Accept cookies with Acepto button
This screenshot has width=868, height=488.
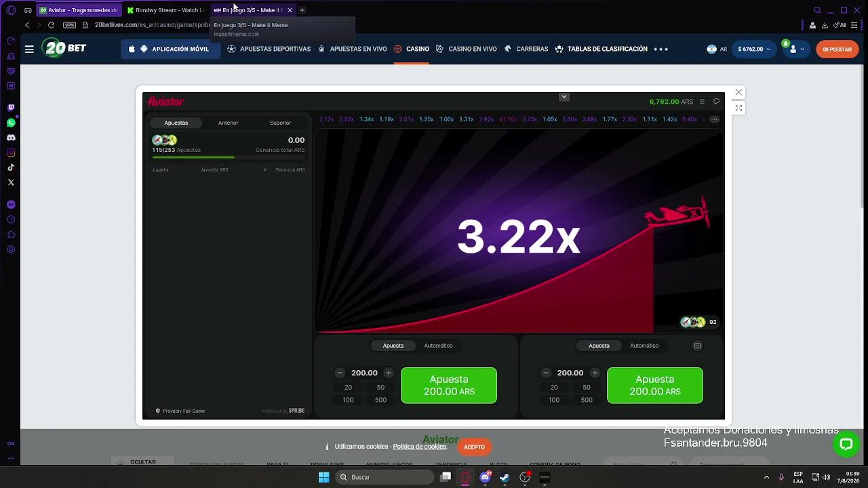(474, 447)
